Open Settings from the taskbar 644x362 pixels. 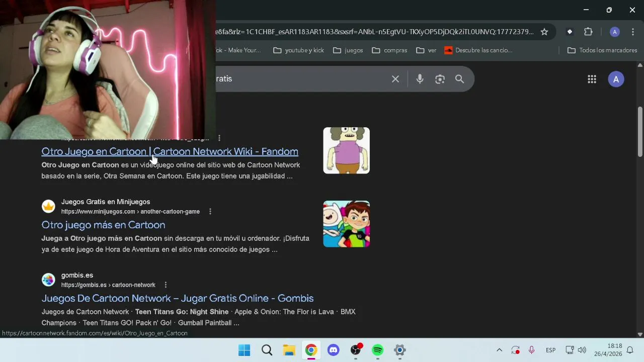pos(399,350)
